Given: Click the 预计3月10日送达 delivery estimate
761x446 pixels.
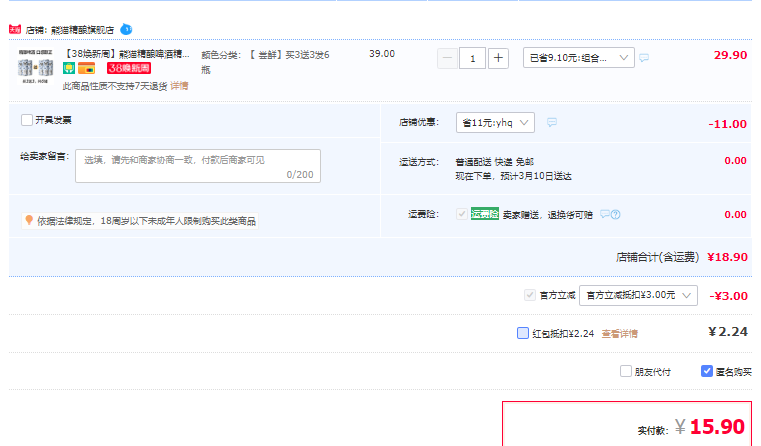Looking at the screenshot, I should tap(536, 176).
